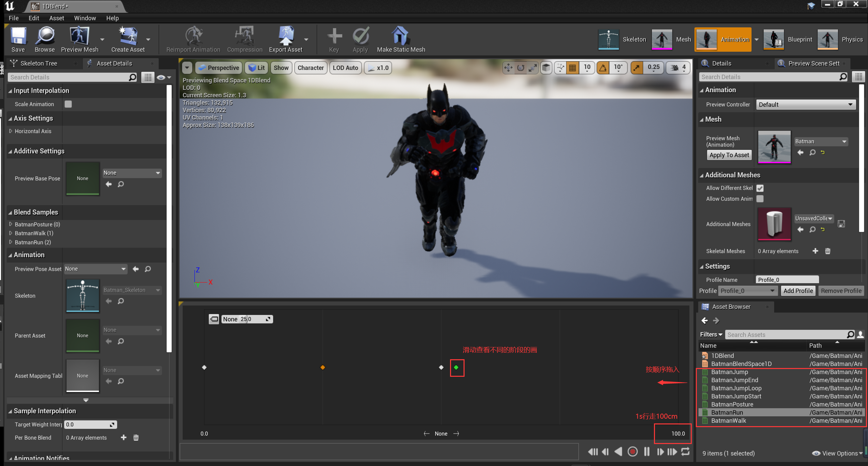Click the Save toolbar icon
868x466 pixels.
coord(18,36)
